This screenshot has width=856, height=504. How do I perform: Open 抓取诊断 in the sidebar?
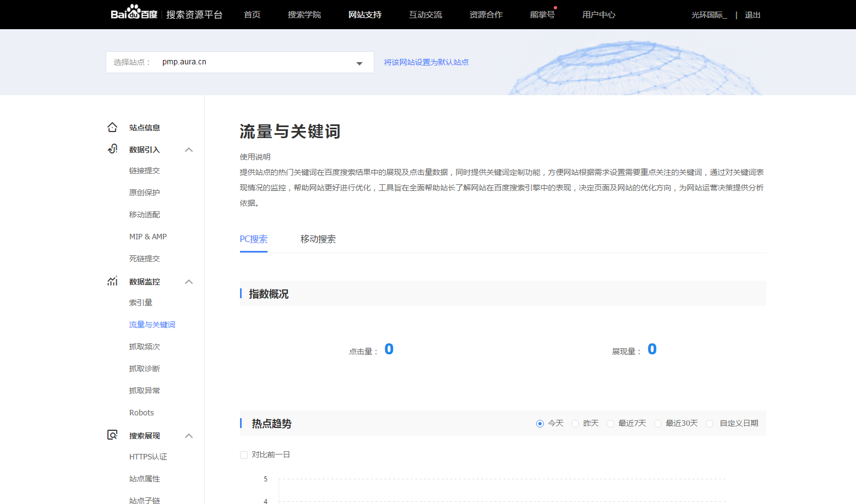click(144, 369)
